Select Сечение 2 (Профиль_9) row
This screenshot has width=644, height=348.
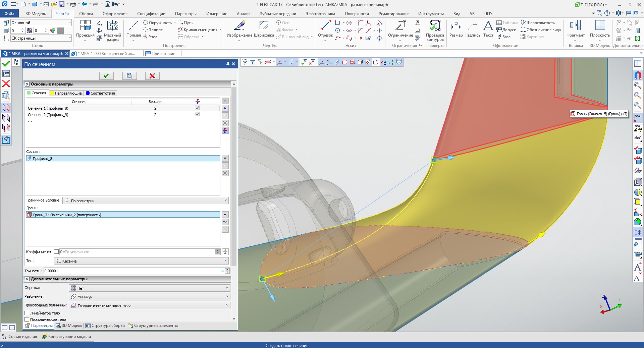click(x=123, y=115)
